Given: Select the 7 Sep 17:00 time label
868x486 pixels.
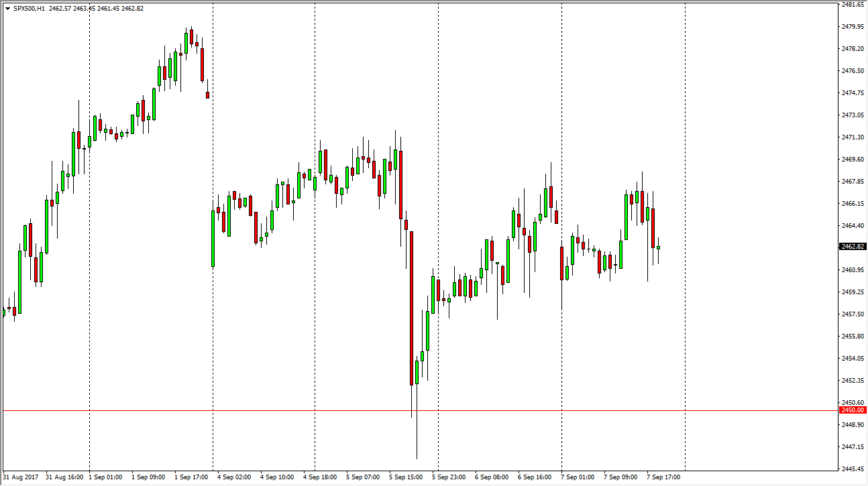Looking at the screenshot, I should click(x=663, y=477).
